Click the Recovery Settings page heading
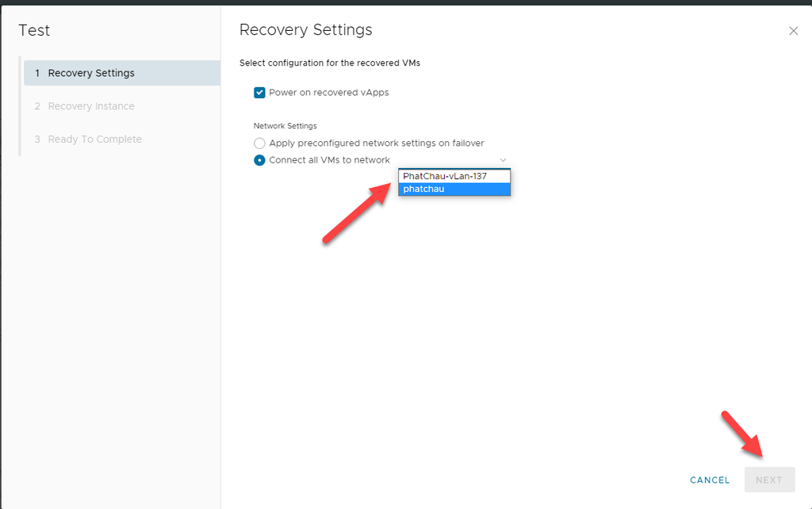 click(305, 30)
